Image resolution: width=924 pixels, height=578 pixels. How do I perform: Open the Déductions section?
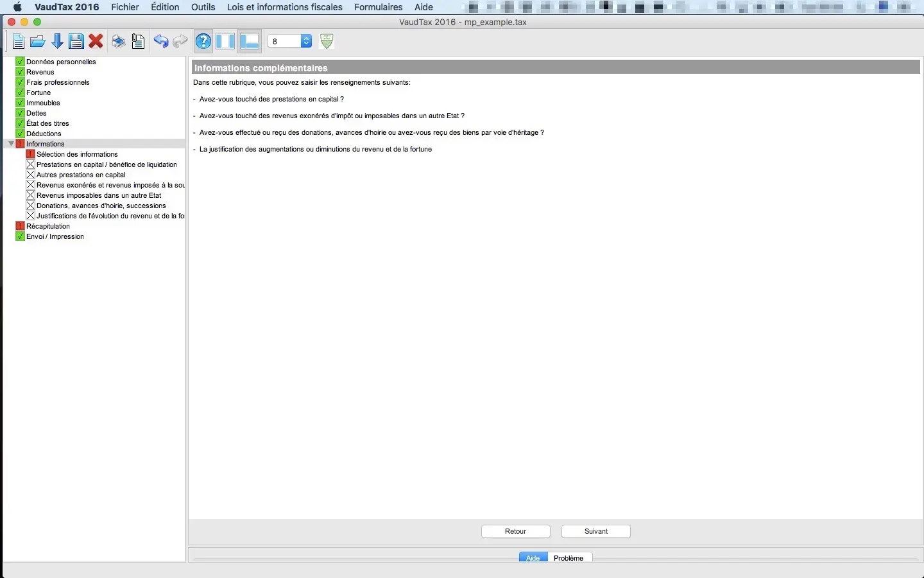(x=44, y=134)
